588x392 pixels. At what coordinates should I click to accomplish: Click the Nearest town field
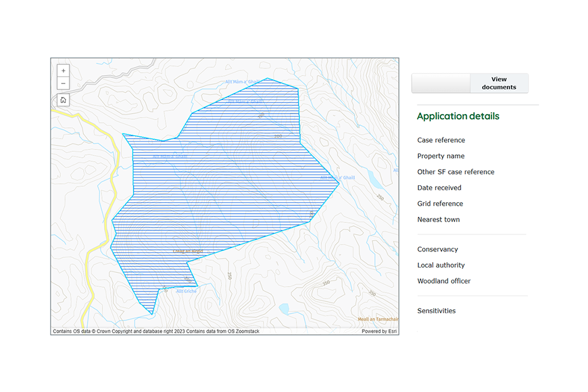(x=439, y=219)
